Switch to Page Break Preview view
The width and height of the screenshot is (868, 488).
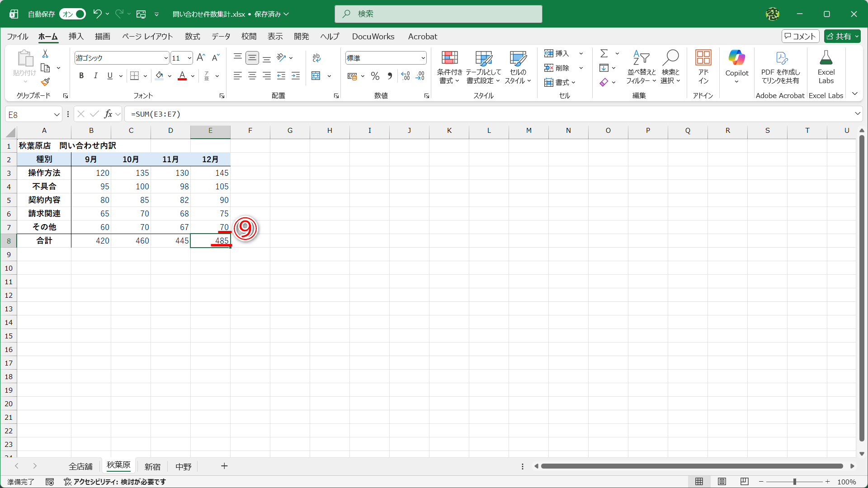tap(745, 481)
